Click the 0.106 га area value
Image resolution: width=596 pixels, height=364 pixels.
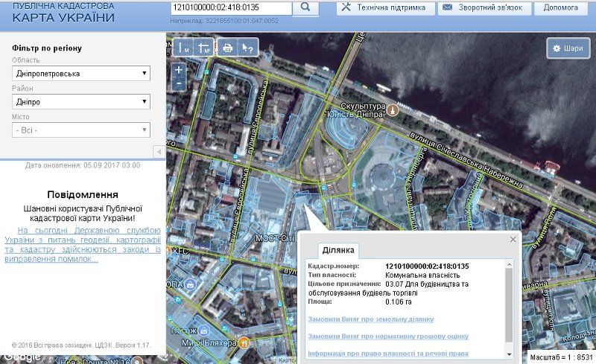399,302
